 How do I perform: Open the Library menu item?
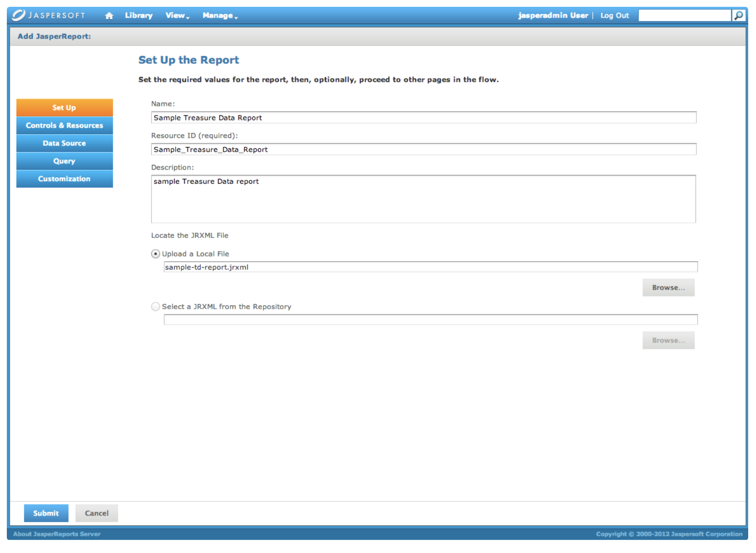139,16
